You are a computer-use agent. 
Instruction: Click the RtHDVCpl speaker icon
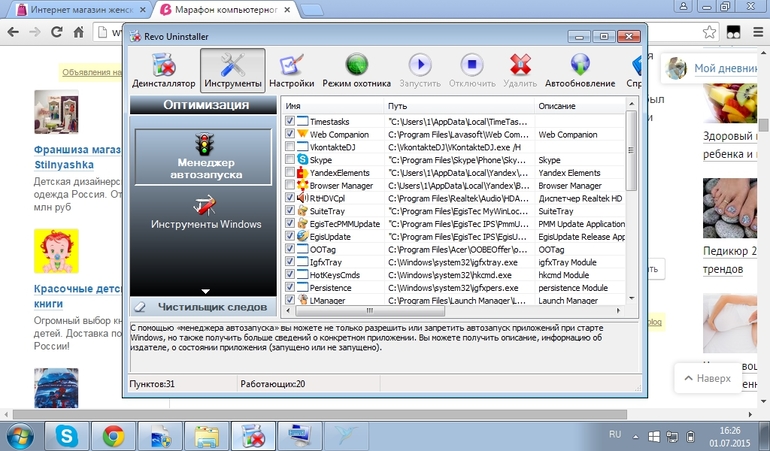pyautogui.click(x=302, y=197)
